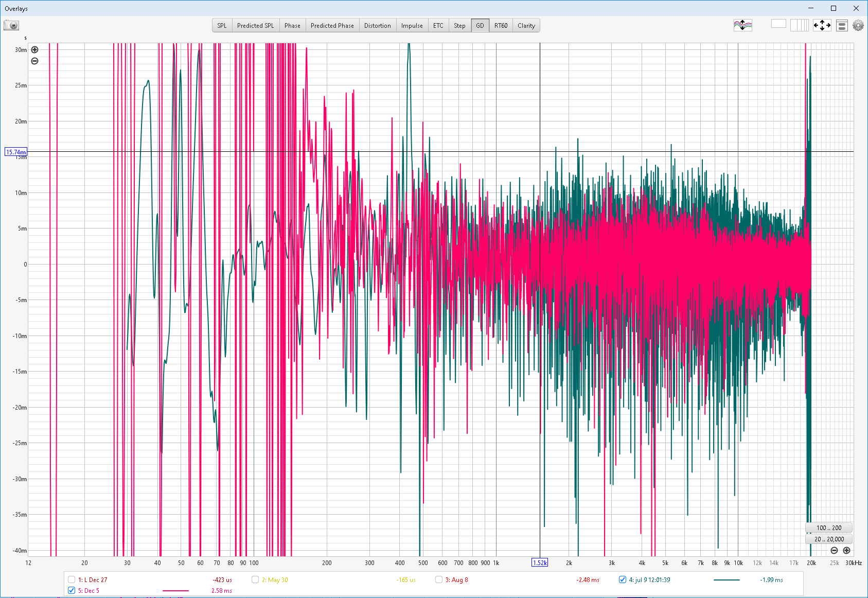This screenshot has height=598, width=868.
Task: Zoom out the vertical axis with minus icon
Action: click(34, 61)
